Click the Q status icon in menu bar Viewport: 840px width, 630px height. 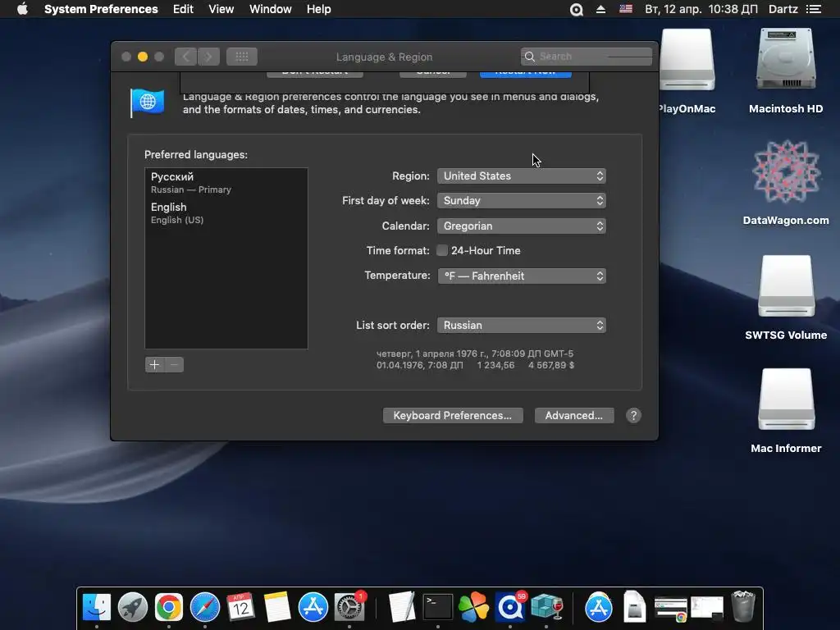pos(577,10)
